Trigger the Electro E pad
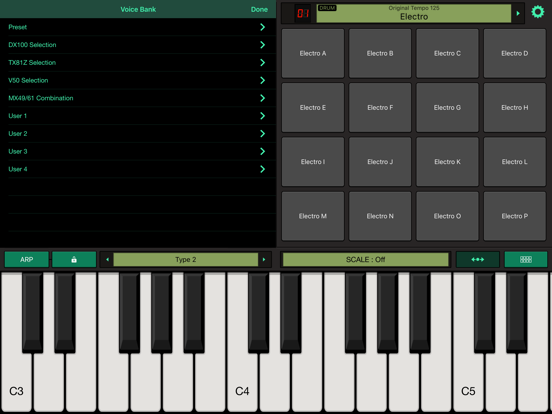This screenshot has height=414, width=552. coord(313,107)
